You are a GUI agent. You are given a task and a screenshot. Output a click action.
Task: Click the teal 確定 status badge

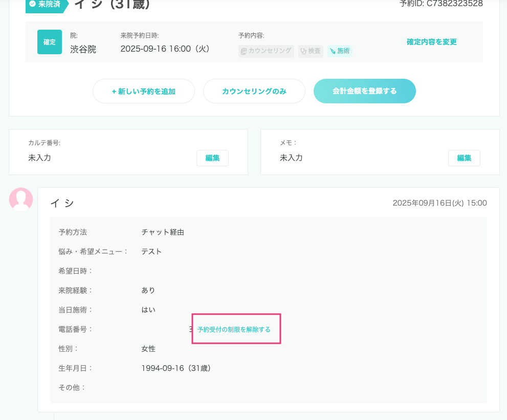coord(50,42)
